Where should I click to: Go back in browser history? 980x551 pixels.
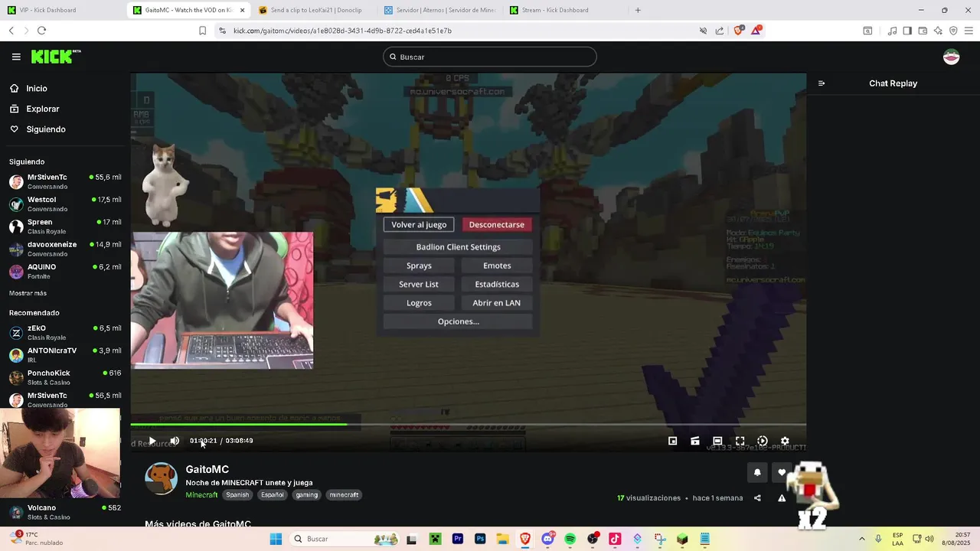click(11, 31)
